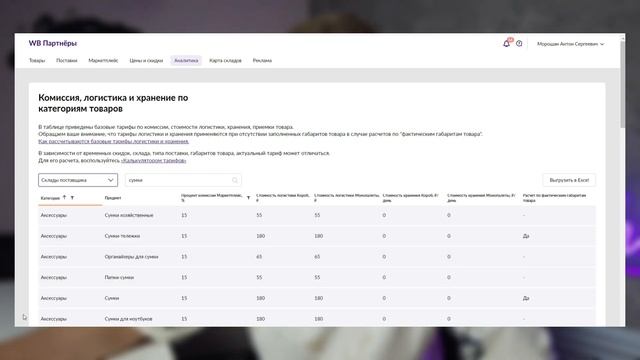Viewport: 640px width, 360px height.
Task: Open the Маркетплейс tab
Action: click(x=103, y=60)
